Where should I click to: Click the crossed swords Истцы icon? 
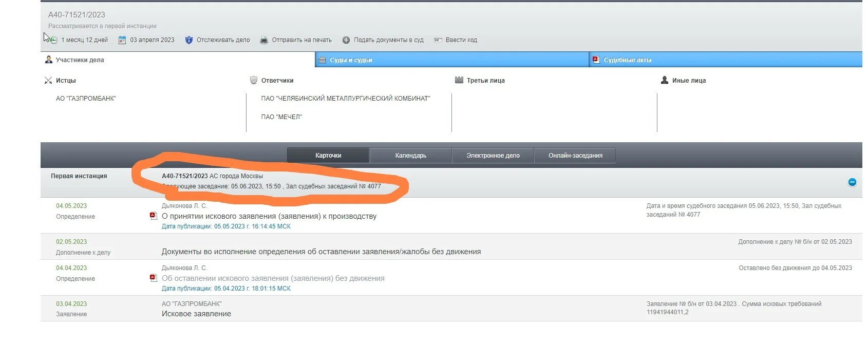(48, 80)
